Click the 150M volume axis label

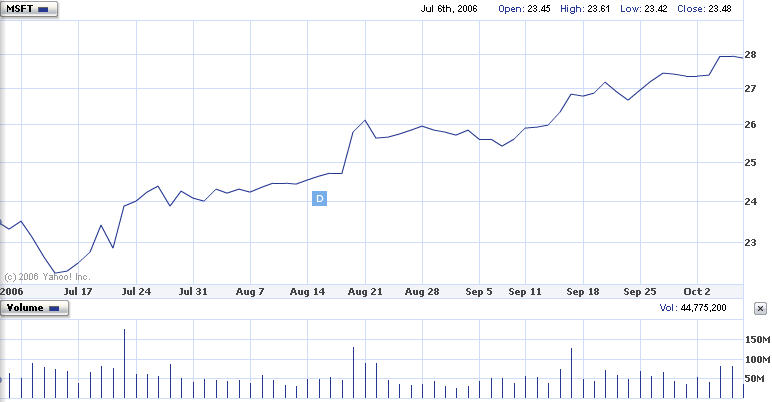pos(756,340)
